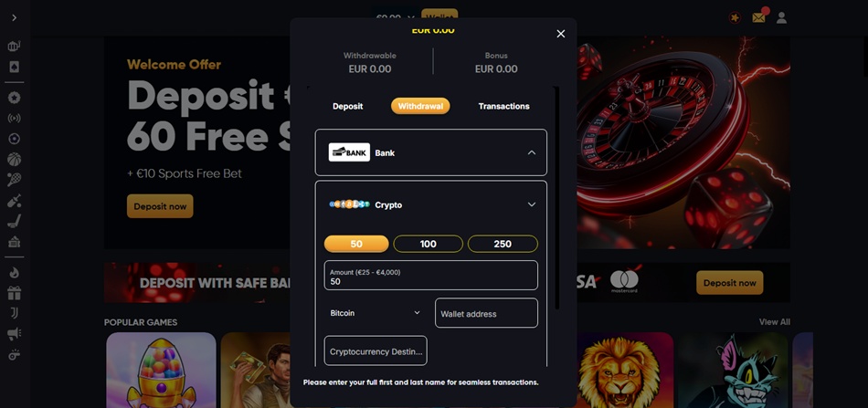This screenshot has width=868, height=408.
Task: Select the ice hockey stick icon
Action: click(14, 221)
